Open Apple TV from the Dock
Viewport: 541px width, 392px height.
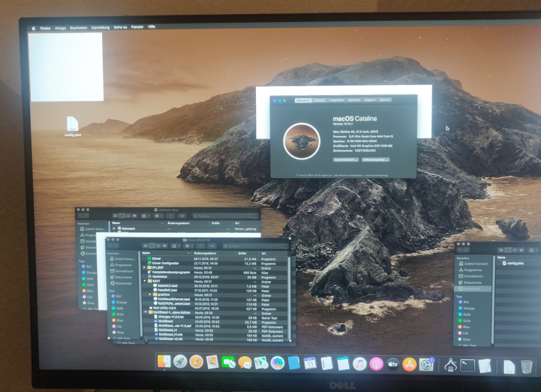point(393,364)
